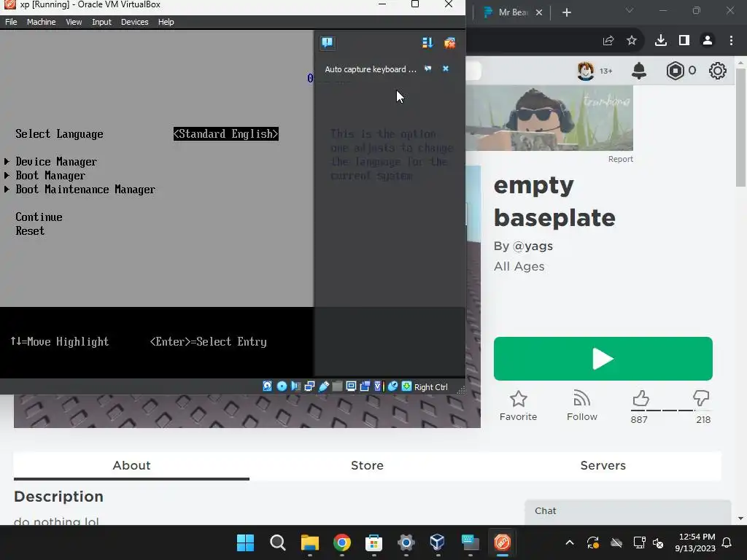Open File Explorer from the taskbar
Viewport: 747px width, 560px height.
(309, 542)
